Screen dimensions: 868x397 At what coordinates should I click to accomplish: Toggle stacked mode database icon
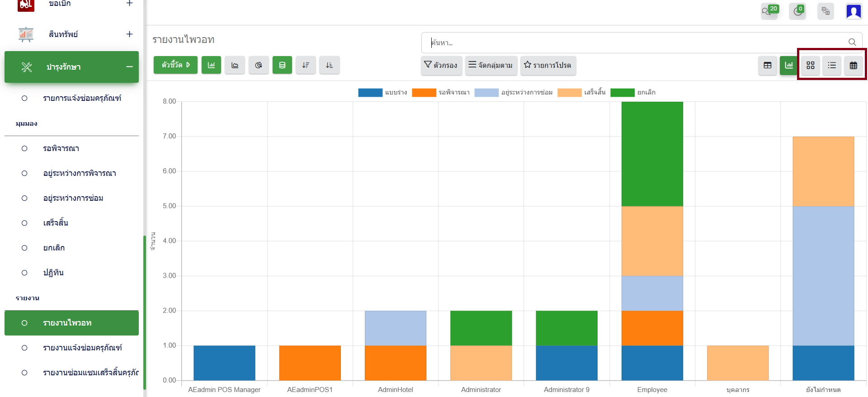click(x=282, y=65)
